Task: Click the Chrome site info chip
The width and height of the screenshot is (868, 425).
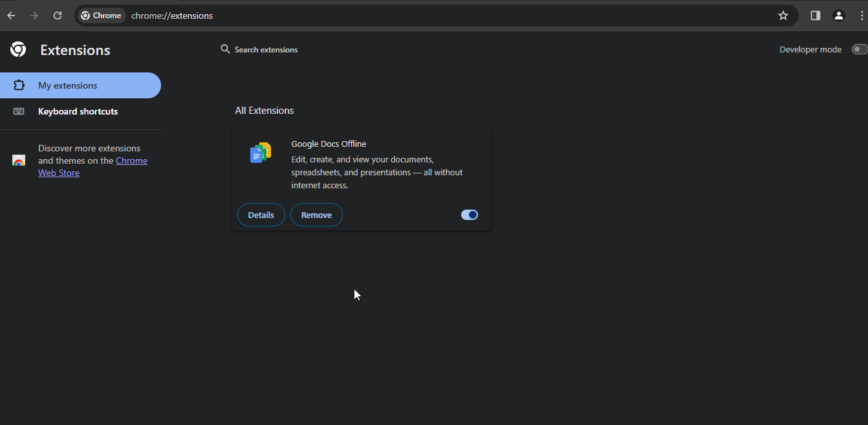Action: pyautogui.click(x=101, y=16)
